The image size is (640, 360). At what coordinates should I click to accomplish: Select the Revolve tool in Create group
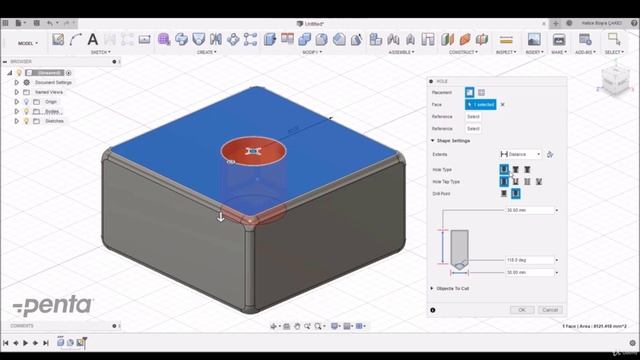[x=182, y=40]
